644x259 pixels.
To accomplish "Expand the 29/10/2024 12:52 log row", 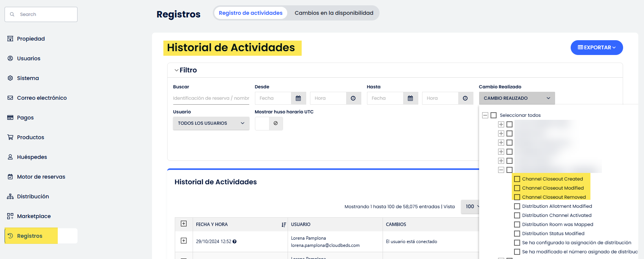I will (184, 241).
